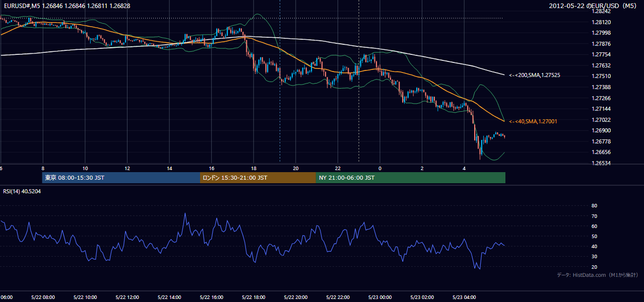Click hour label 16 under the price chart
The height and width of the screenshot is (302, 644).
click(212, 169)
